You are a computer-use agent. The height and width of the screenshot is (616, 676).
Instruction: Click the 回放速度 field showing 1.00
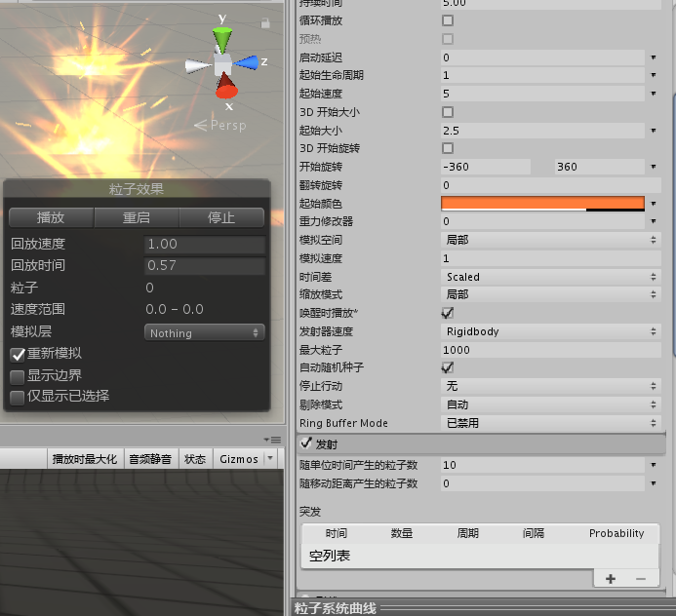click(204, 245)
